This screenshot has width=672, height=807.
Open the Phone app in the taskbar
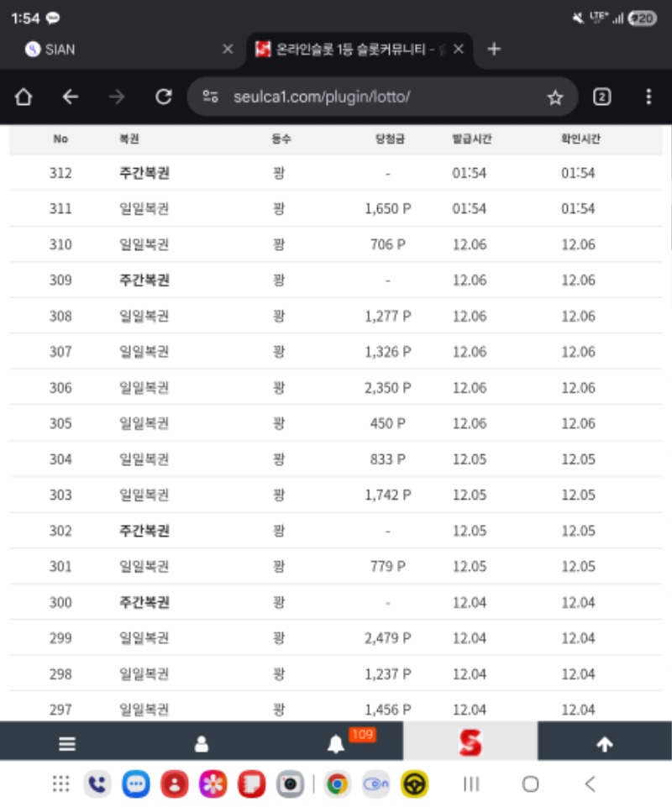(x=97, y=783)
